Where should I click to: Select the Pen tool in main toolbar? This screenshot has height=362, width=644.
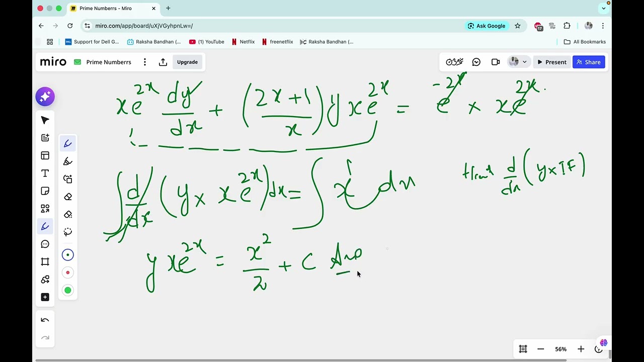tap(45, 226)
